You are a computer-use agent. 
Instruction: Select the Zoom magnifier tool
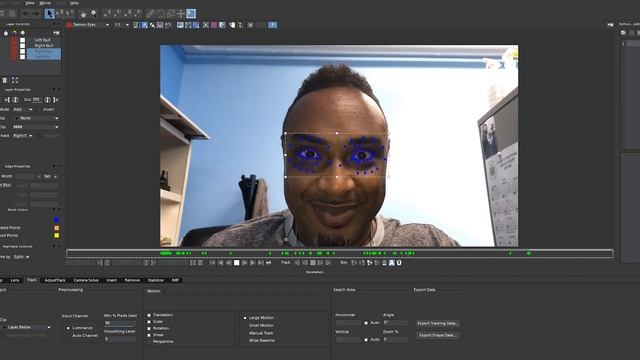(x=94, y=14)
